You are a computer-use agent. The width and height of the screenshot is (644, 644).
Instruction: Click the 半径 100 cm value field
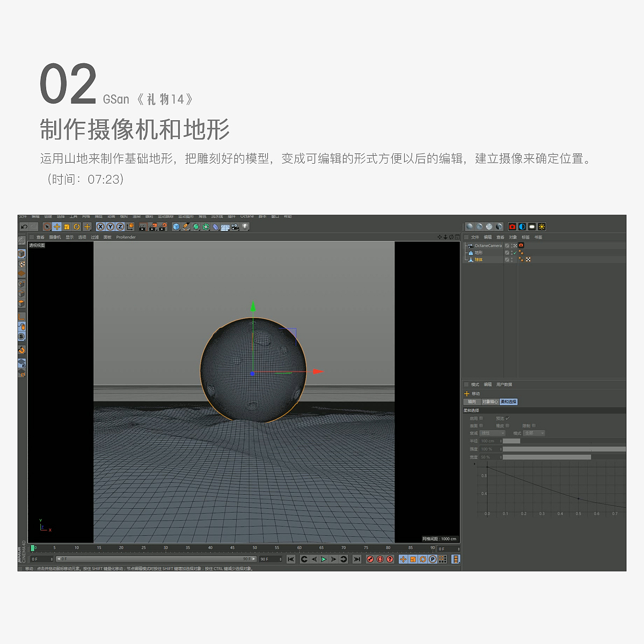point(491,441)
